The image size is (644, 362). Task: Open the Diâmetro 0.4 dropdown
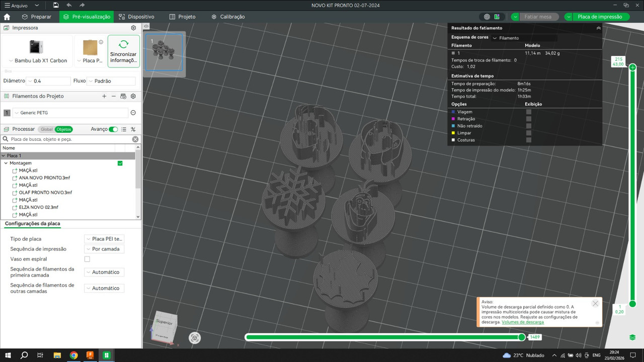tap(48, 81)
